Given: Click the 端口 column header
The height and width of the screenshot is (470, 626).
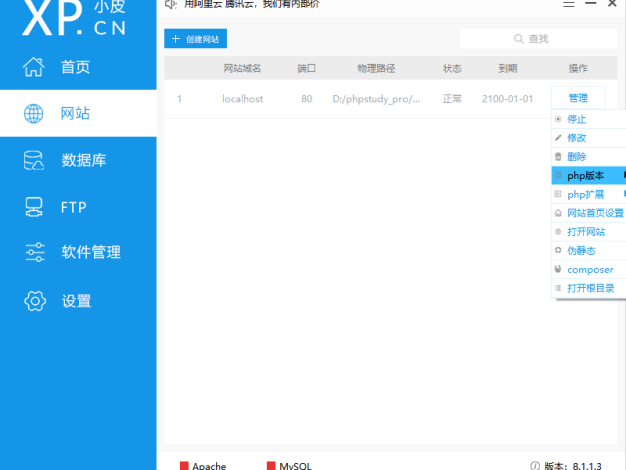Looking at the screenshot, I should point(306,68).
